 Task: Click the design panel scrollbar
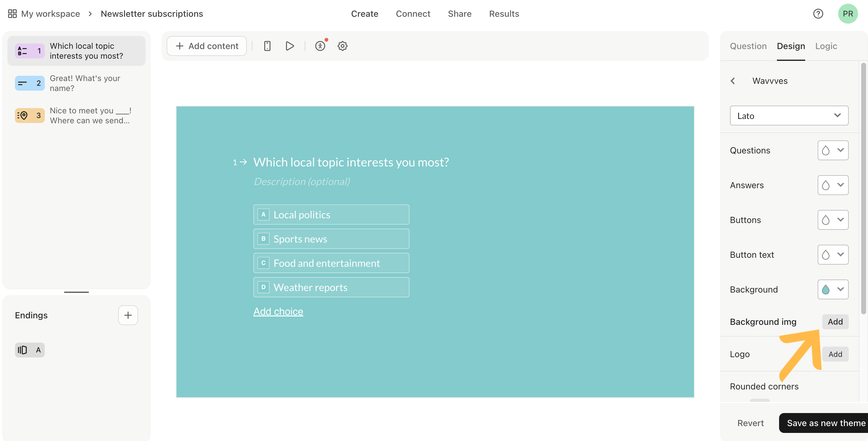[863, 189]
